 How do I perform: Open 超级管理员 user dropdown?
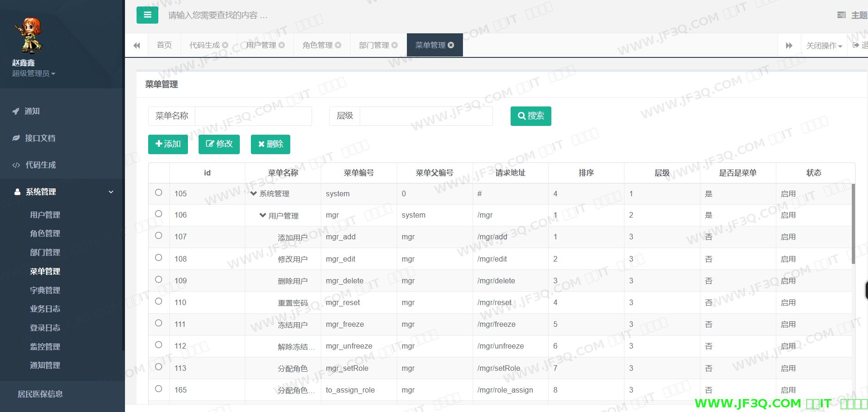tap(33, 74)
